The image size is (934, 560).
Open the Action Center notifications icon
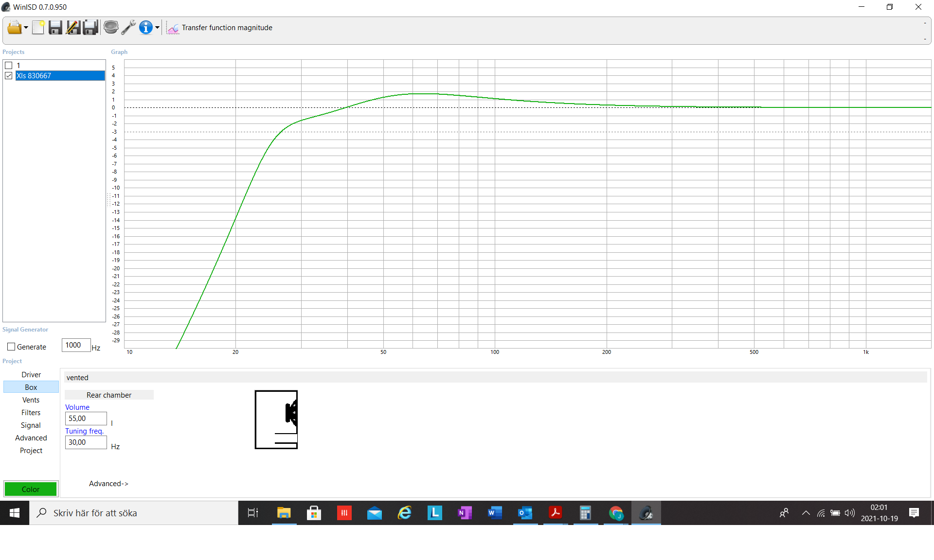click(914, 513)
